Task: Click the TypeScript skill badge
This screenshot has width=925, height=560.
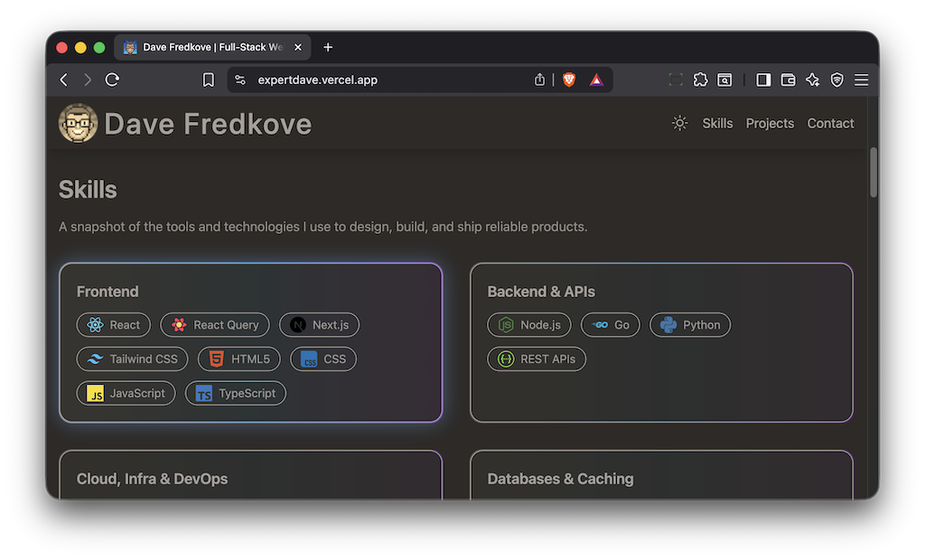Action: point(236,393)
